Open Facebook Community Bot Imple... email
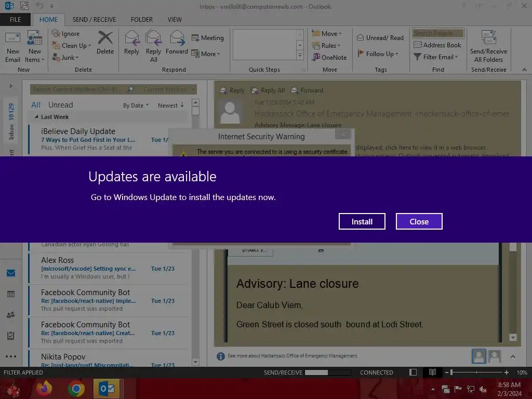Screen dimensions: 532x399 tap(109, 300)
